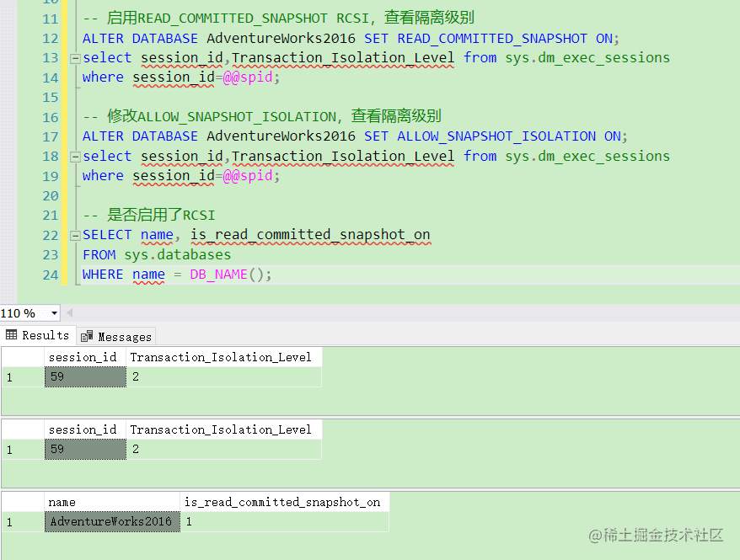The image size is (740, 560).
Task: Select the AdventureWorks2016 cell in the bottom result grid
Action: click(112, 521)
